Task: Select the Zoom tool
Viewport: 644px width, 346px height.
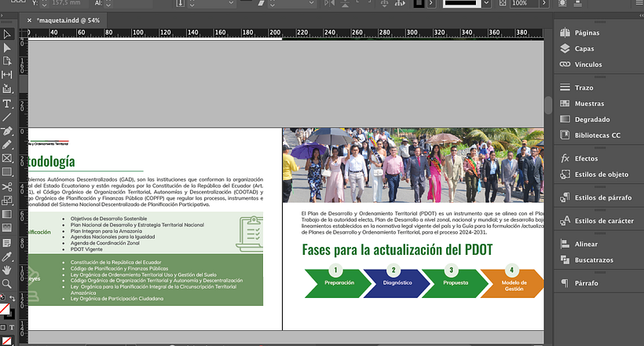Action: coord(7,284)
